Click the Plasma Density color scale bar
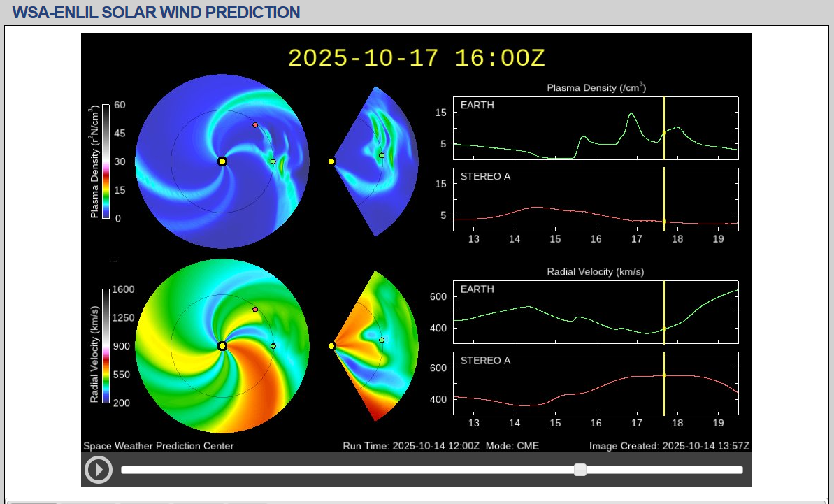Screen dimensions: 834x504 [x=106, y=161]
